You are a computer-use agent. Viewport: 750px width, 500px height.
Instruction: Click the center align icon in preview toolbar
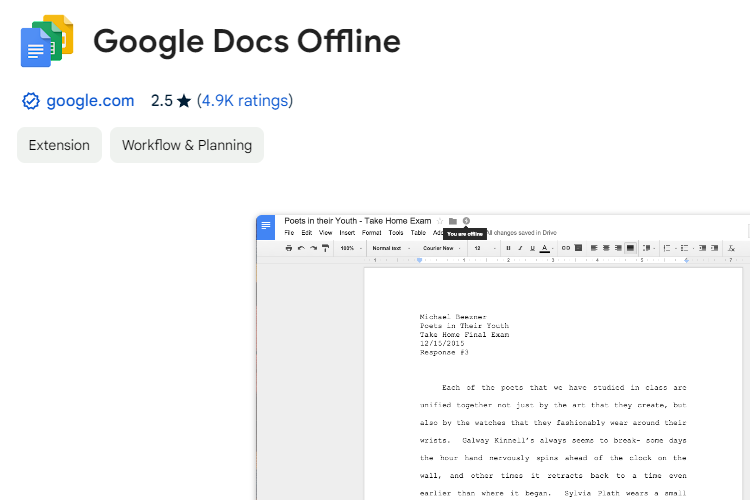tap(606, 248)
